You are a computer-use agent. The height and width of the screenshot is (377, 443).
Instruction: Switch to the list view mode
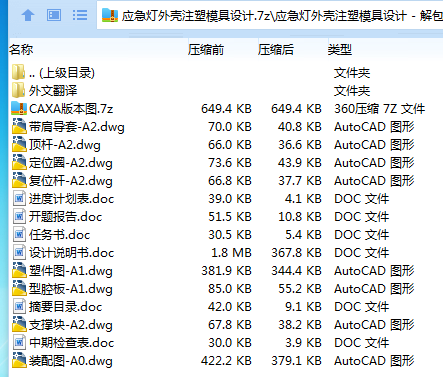coord(80,15)
